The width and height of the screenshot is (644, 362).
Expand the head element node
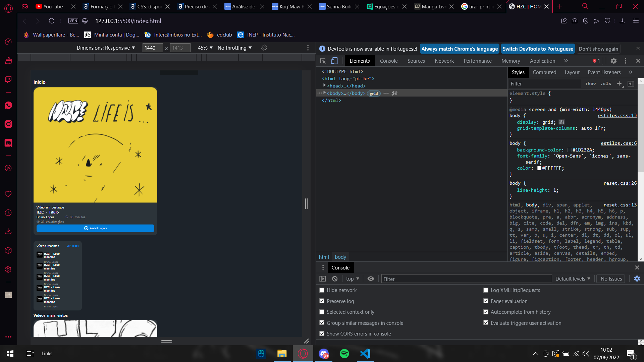pyautogui.click(x=325, y=86)
